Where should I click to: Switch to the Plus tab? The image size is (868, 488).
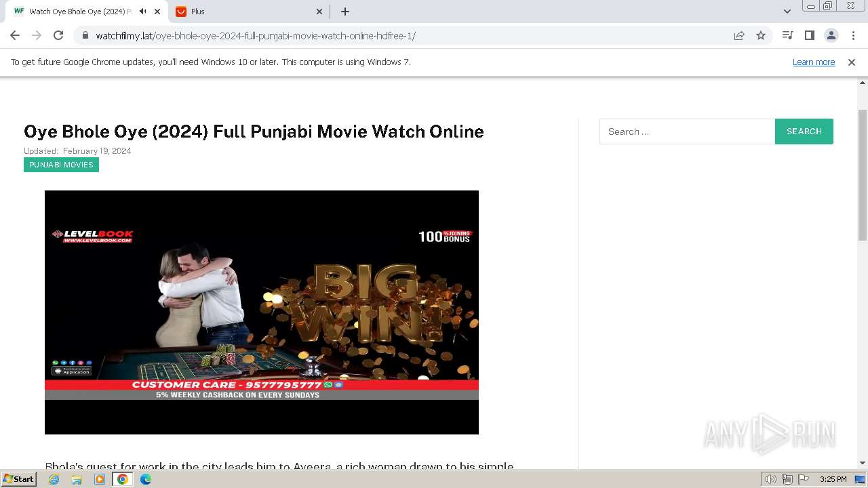coord(248,12)
